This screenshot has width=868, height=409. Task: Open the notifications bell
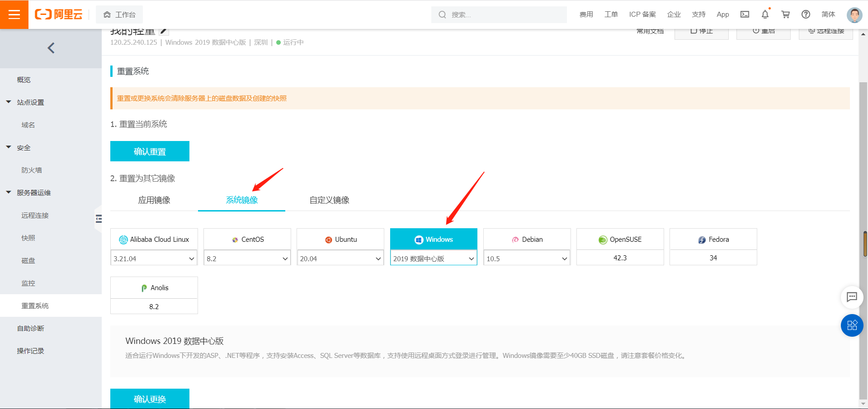tap(765, 14)
